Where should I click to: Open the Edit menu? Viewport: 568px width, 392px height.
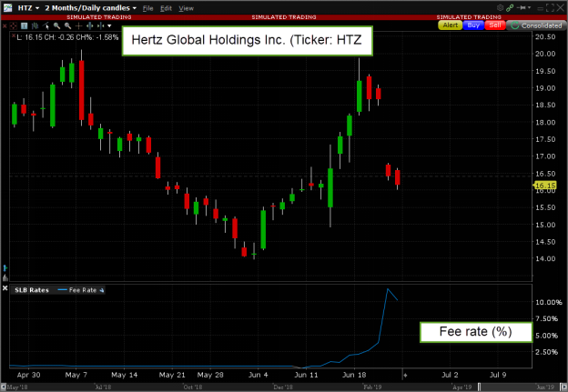(x=166, y=8)
